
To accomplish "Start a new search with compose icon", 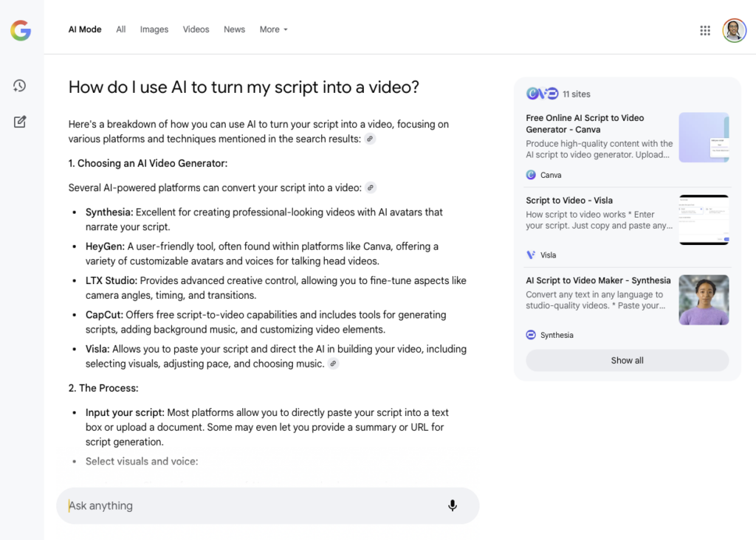I will point(20,122).
